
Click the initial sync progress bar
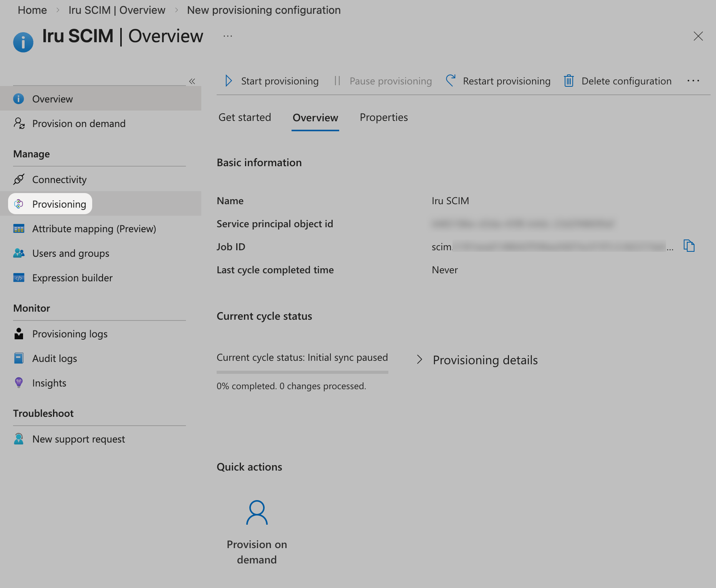(x=302, y=372)
